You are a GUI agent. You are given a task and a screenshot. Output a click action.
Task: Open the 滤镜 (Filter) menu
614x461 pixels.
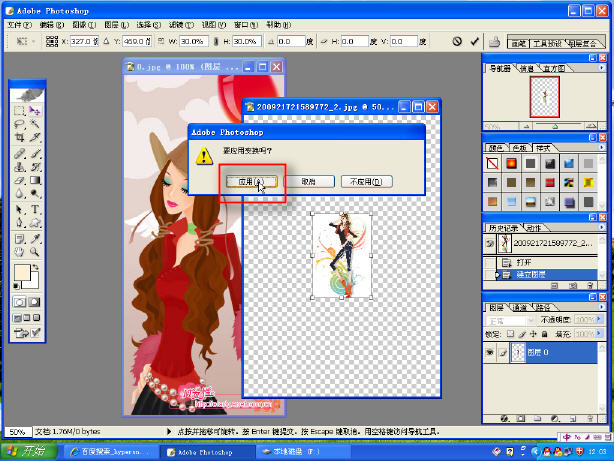[181, 25]
